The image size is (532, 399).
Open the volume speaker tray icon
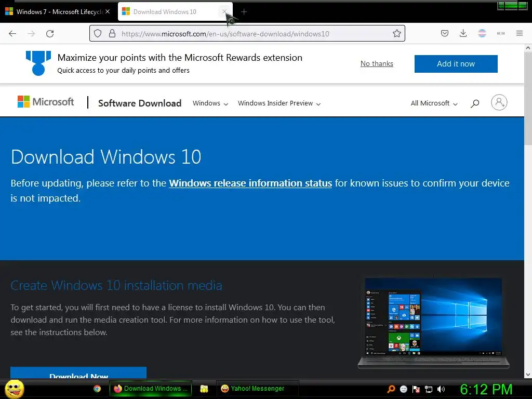(441, 389)
